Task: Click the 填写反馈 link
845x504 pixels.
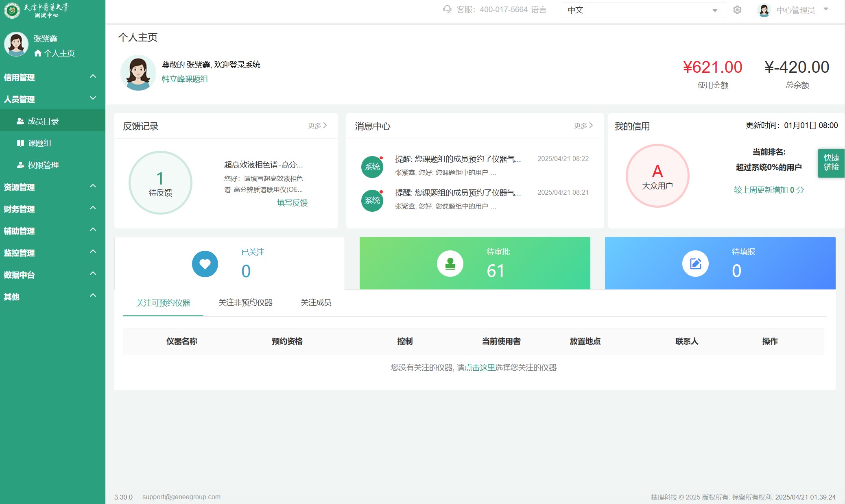Action: click(291, 202)
